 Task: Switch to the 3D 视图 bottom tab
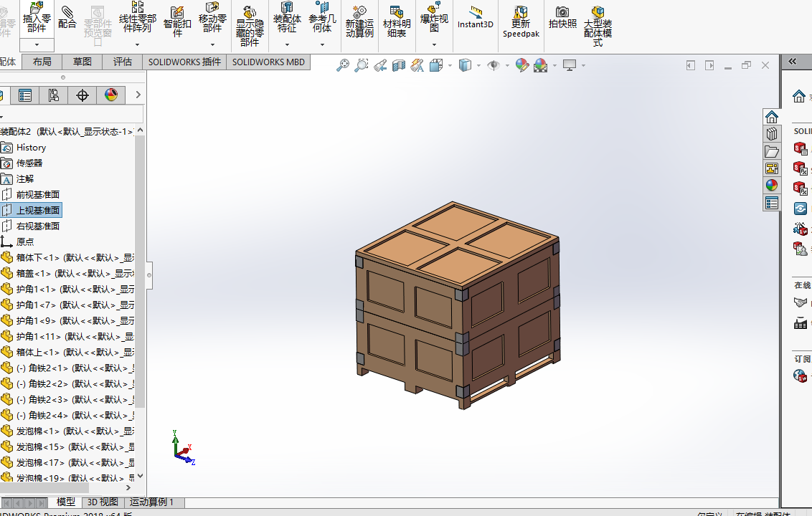tap(103, 502)
